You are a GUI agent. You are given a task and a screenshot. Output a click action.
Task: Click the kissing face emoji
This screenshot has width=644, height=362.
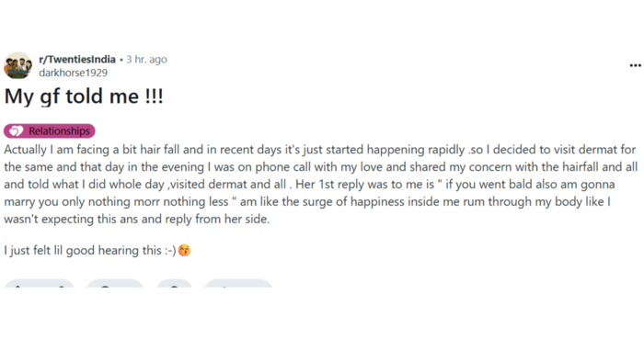(x=184, y=250)
